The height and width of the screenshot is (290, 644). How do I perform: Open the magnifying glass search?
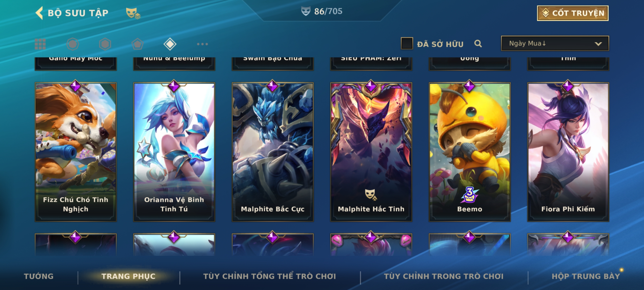point(478,44)
